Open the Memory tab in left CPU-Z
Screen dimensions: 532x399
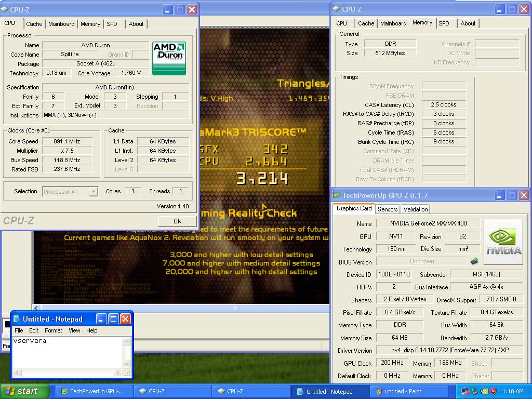click(90, 24)
